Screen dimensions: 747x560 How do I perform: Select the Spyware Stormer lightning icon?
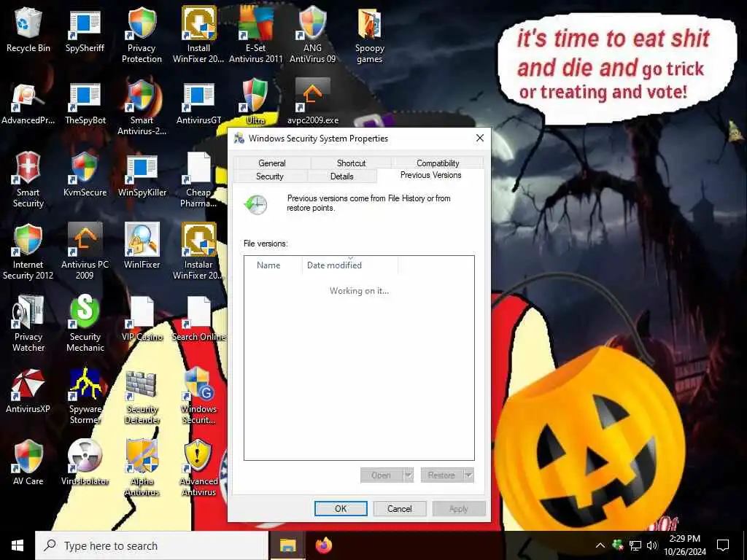(x=85, y=397)
